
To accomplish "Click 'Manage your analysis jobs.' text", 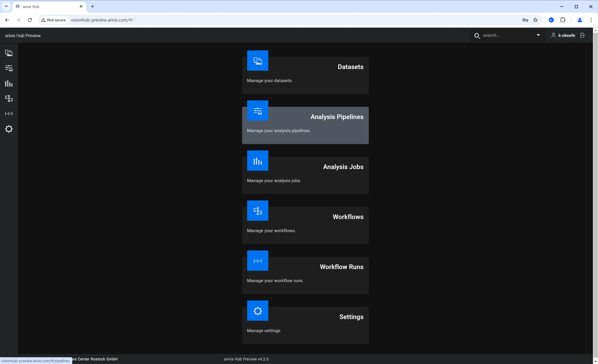I will pos(274,181).
